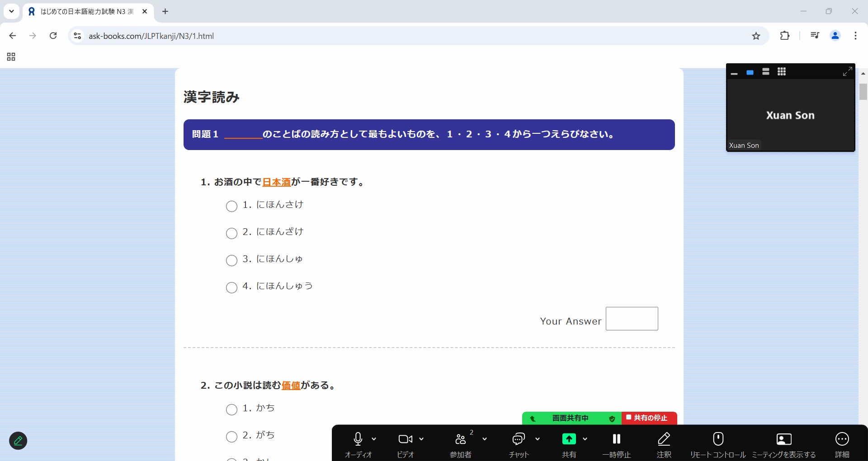
Task: Select answer 3 にほんしゅ radio button
Action: tap(231, 261)
